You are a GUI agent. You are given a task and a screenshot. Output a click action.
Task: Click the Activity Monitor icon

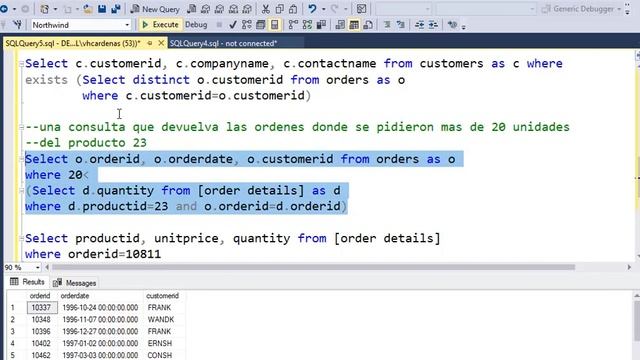tap(361, 9)
